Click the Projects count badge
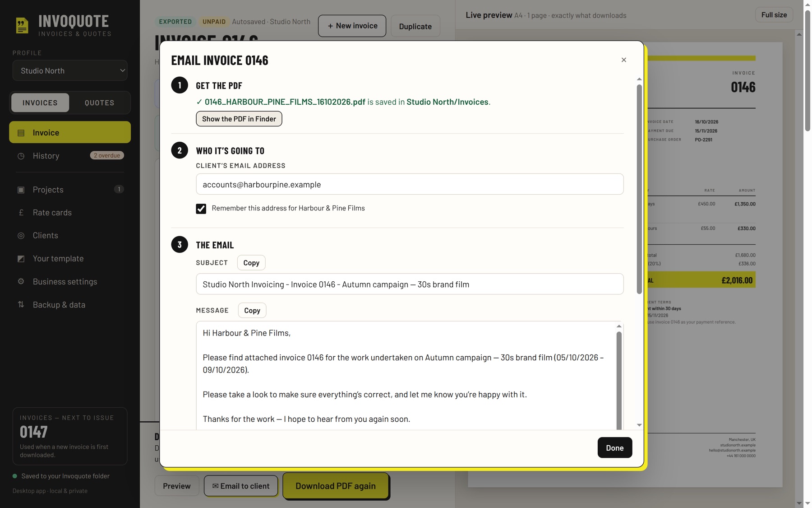Screen dimensions: 812x508 pos(119,189)
